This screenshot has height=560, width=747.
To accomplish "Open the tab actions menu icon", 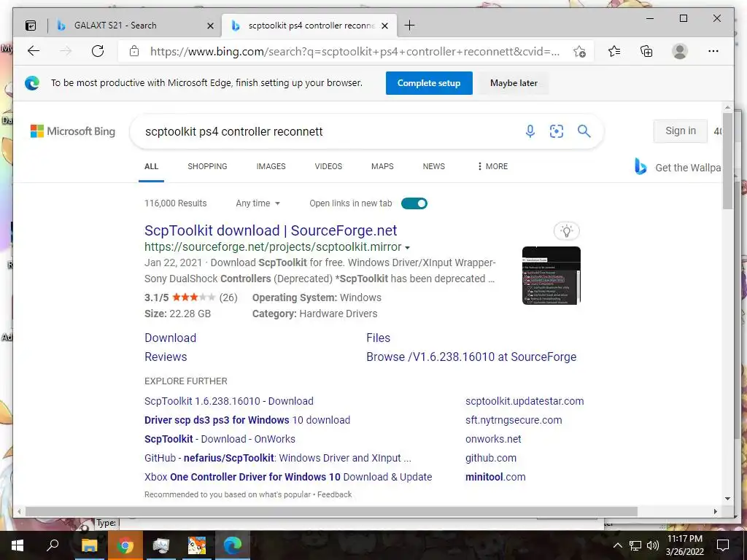I will pos(31,26).
